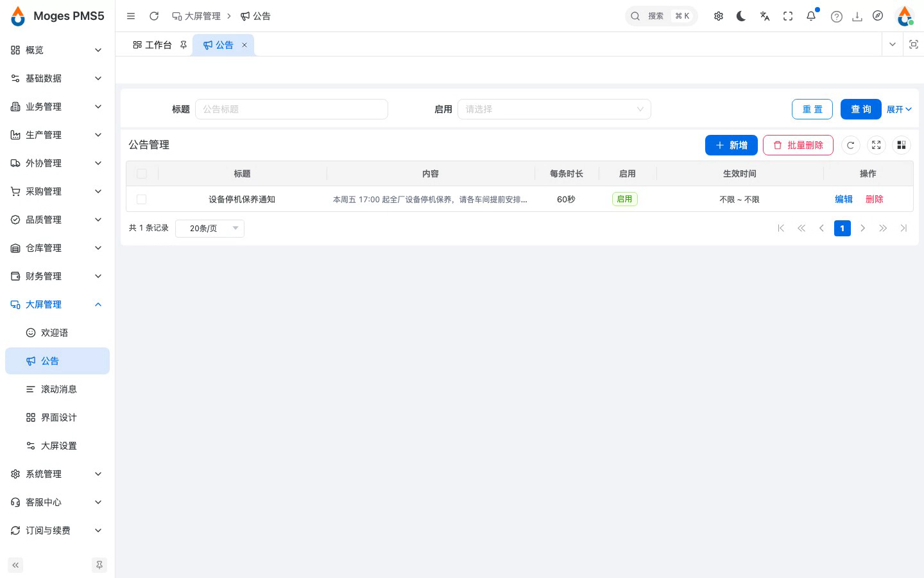Edit the 设备停机保养通知 row
This screenshot has height=578, width=924.
tap(844, 199)
